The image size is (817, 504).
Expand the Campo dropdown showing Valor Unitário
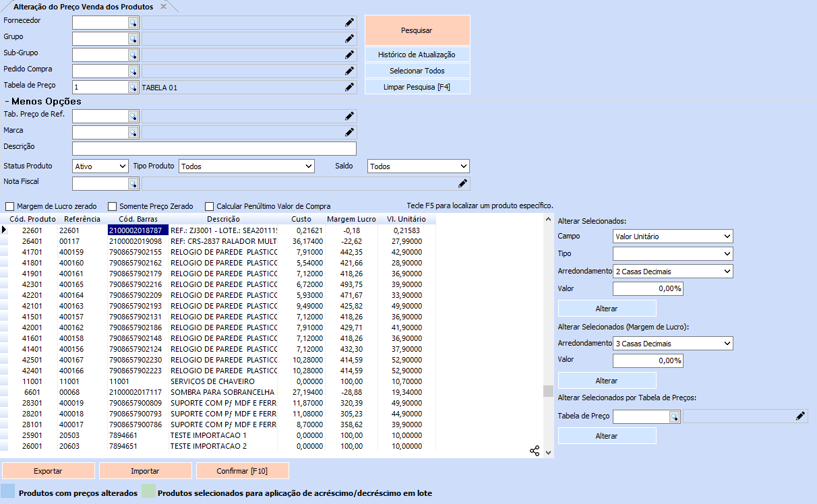[x=672, y=237]
